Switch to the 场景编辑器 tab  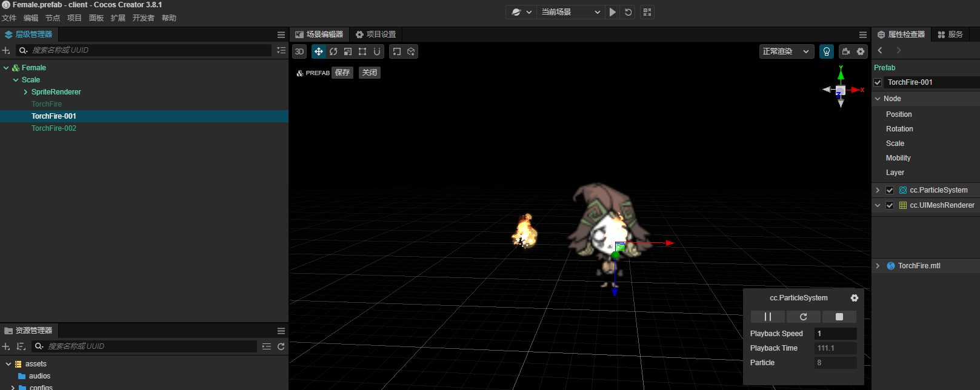click(319, 35)
